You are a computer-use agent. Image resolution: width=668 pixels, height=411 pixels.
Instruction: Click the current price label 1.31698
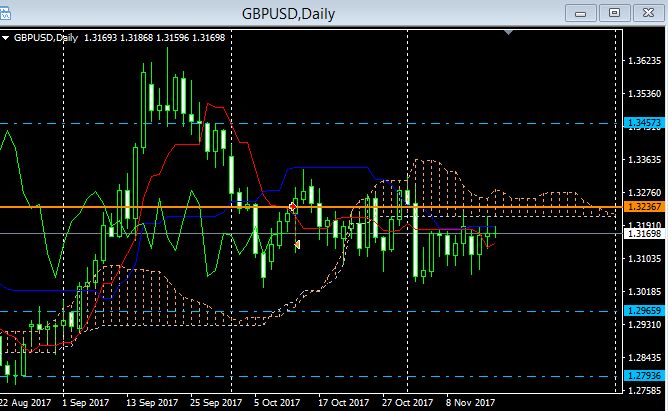click(x=645, y=233)
